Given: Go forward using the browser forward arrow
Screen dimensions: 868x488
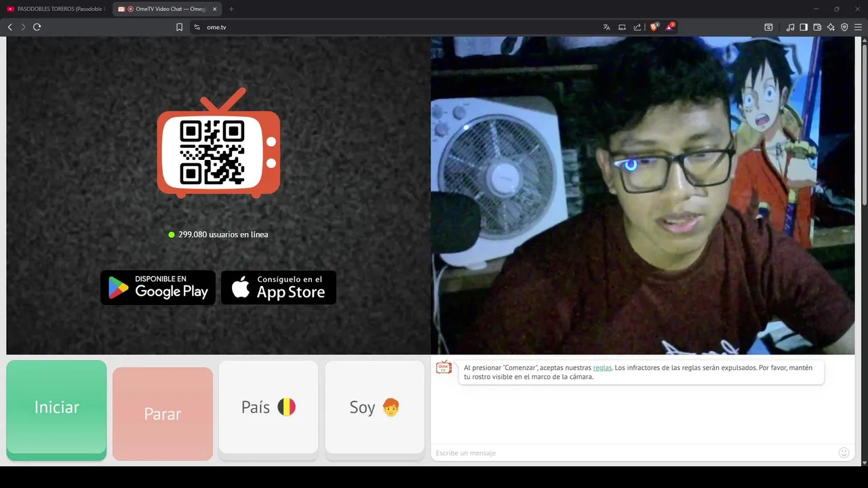Looking at the screenshot, I should click(x=23, y=27).
